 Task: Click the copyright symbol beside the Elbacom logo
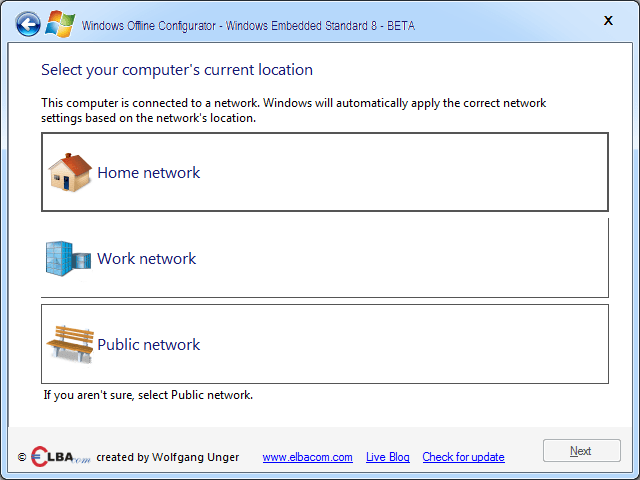click(x=22, y=457)
